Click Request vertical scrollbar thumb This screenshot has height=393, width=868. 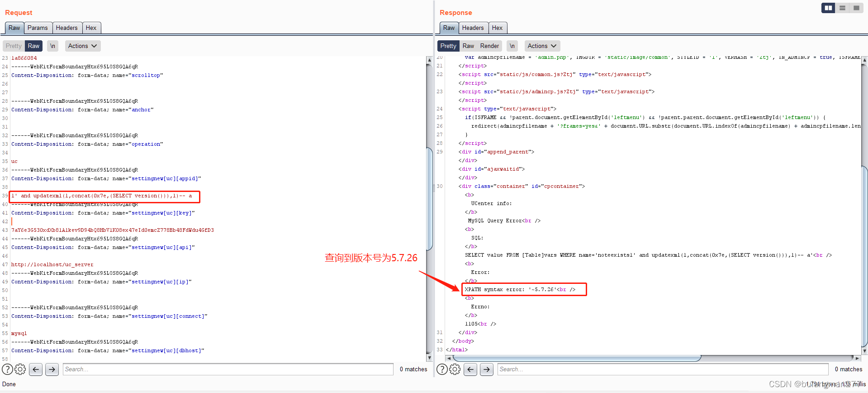click(x=429, y=198)
